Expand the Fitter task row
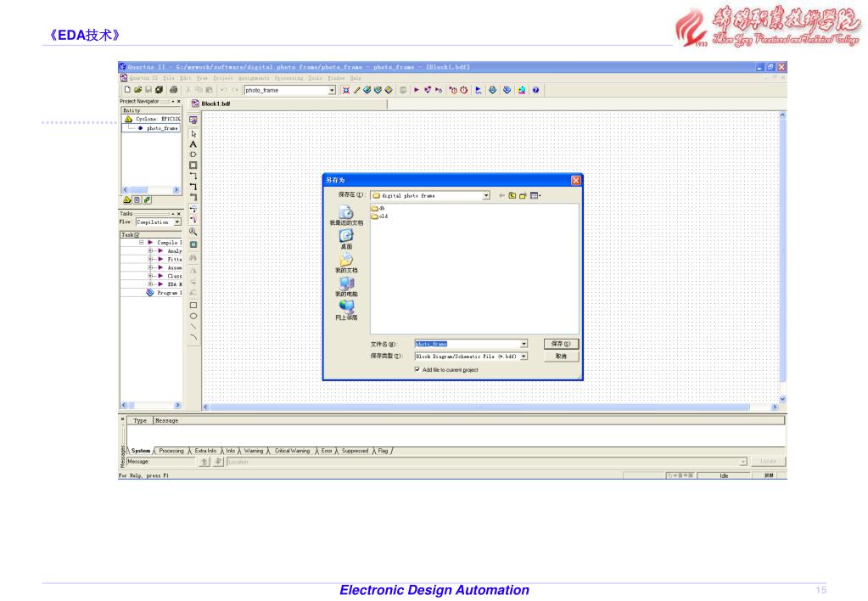Screen dimensions: 868x601 [150, 259]
